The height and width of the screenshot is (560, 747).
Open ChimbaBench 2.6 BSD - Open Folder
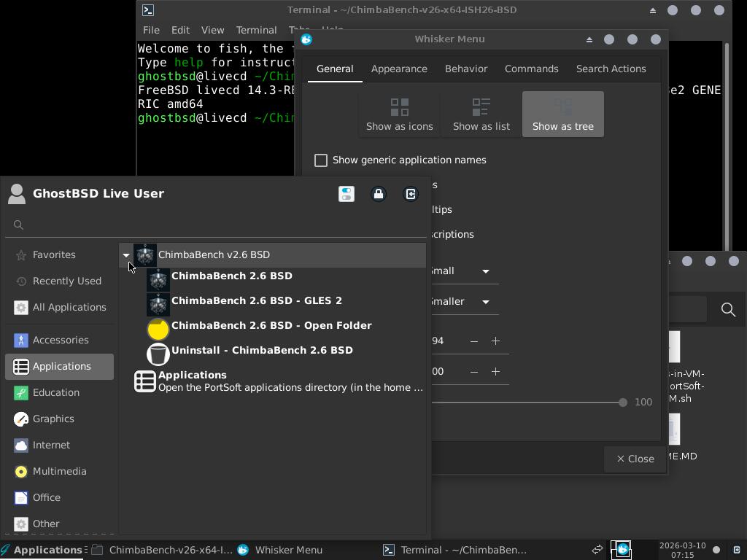286,329
